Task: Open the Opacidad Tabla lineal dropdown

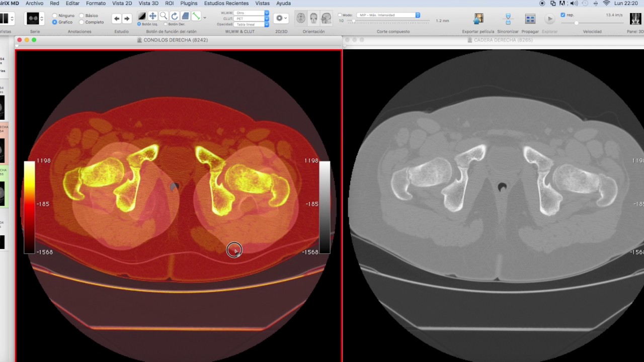Action: [252, 24]
